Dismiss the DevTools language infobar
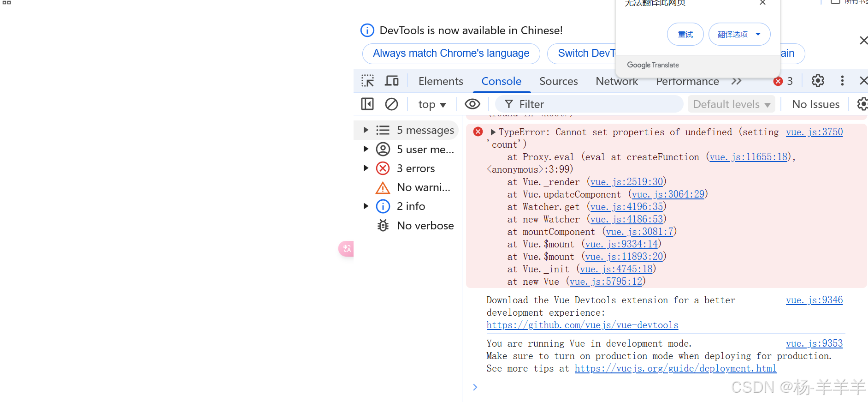Screen dimensions: 868x402 click(x=863, y=41)
